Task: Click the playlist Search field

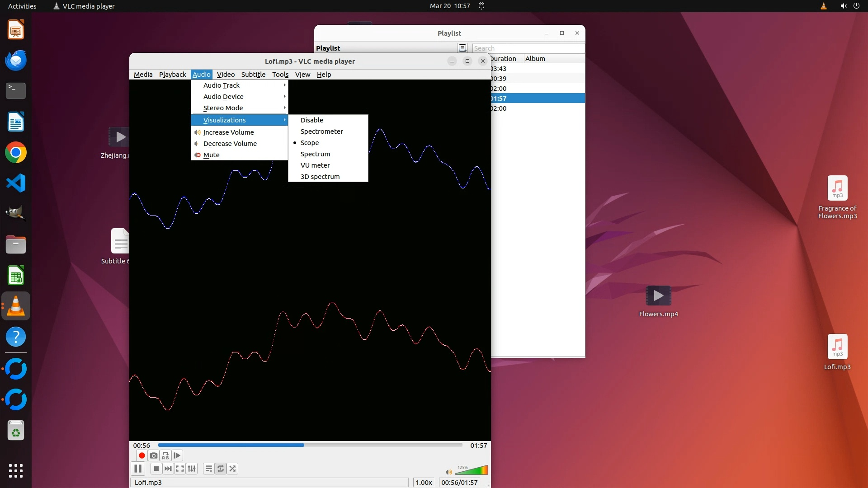Action: click(528, 48)
